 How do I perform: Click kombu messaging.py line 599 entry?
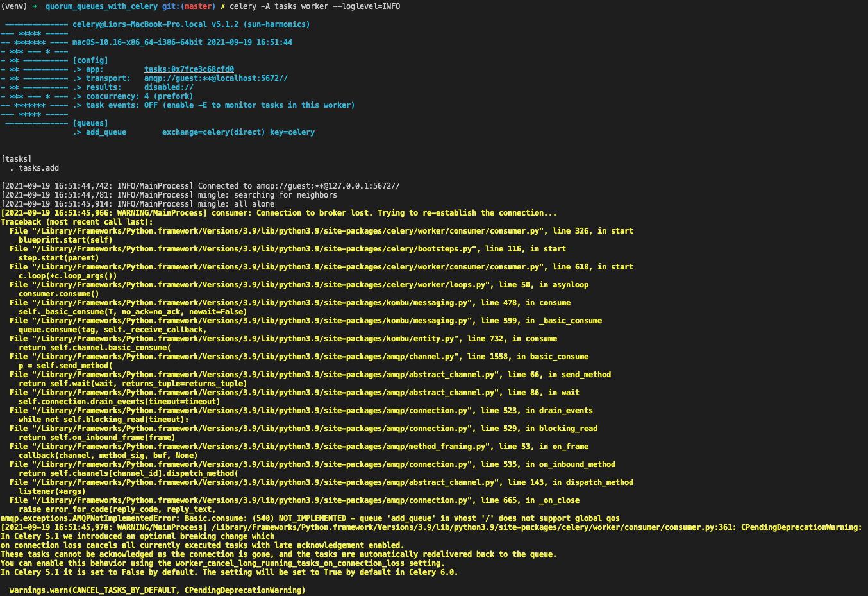point(306,321)
